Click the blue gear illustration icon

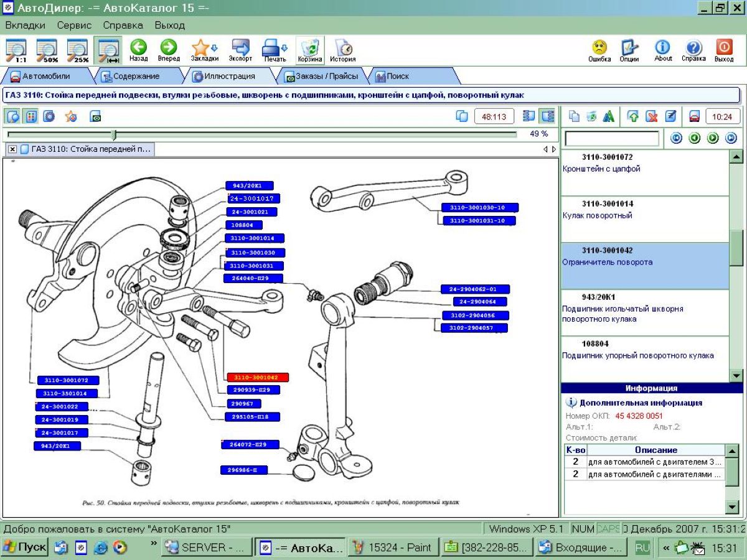pos(49,116)
